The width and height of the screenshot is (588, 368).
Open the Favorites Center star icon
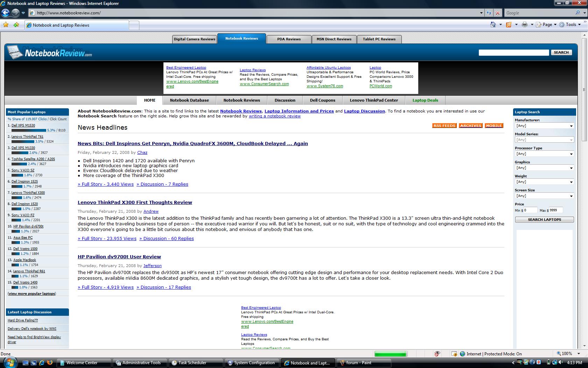click(6, 25)
